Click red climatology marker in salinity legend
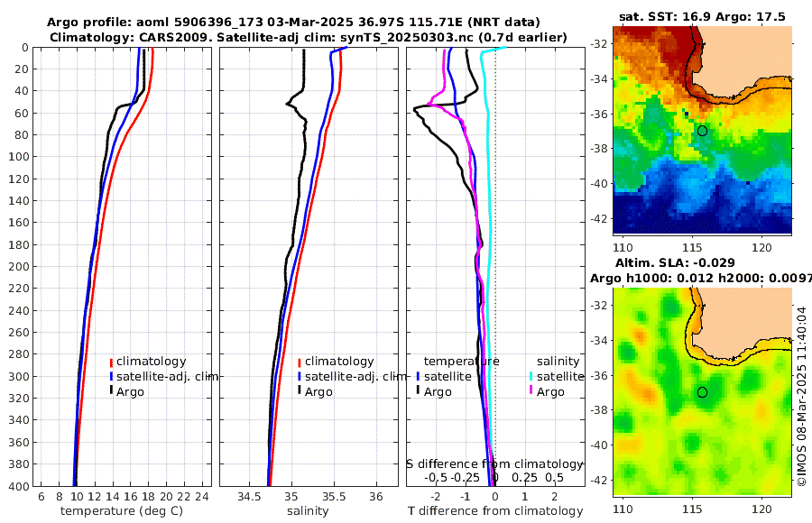The image size is (812, 523). [300, 362]
